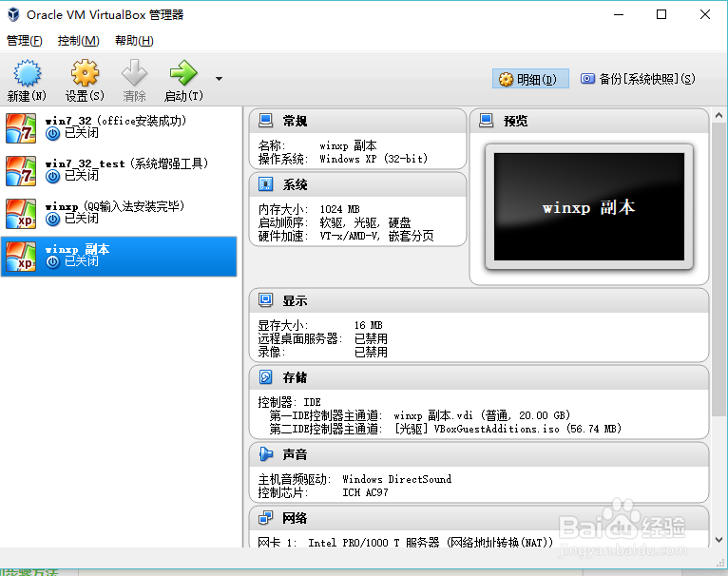Click the win7_32_test Windows 7 OS icon
This screenshot has width=728, height=576.
coord(21,171)
